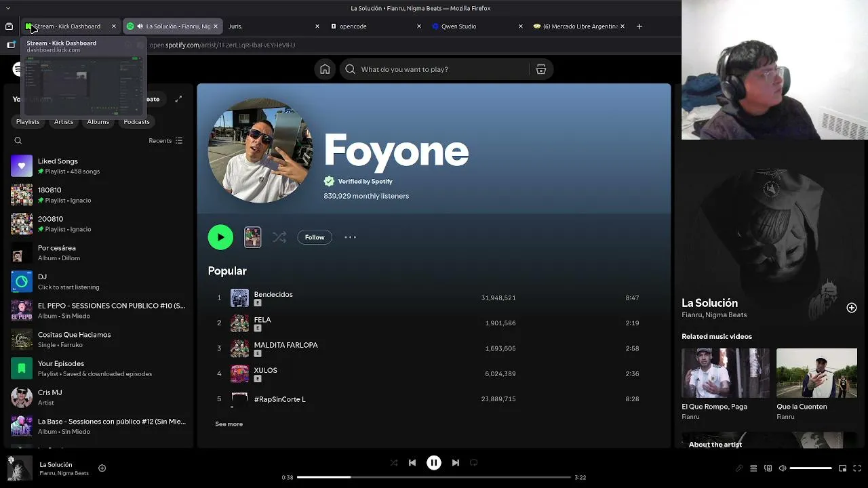Pause the current song
Viewport: 868px width, 488px height.
[434, 463]
